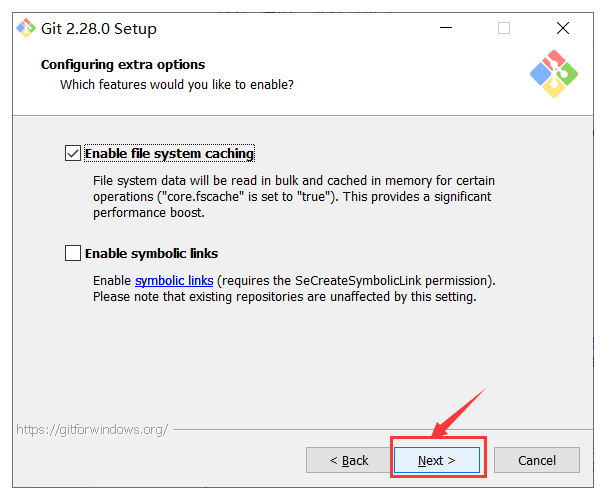This screenshot has width=607, height=500.
Task: Cancel the Git installation
Action: (537, 460)
